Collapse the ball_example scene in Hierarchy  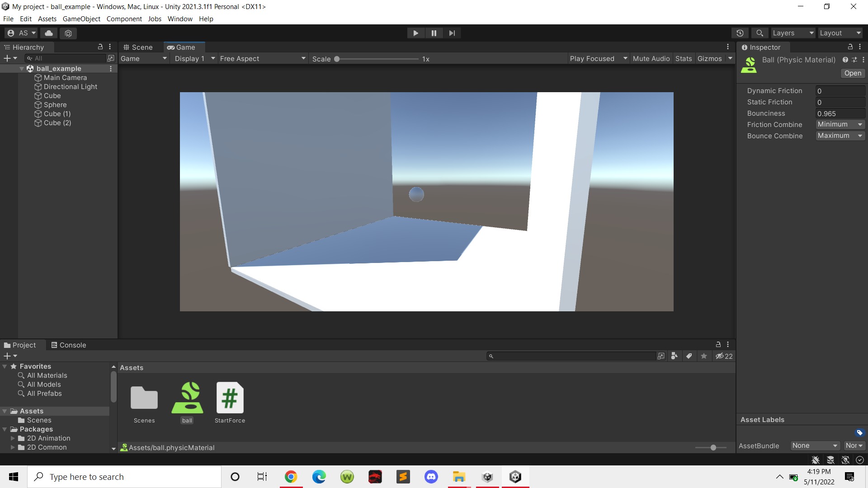22,69
